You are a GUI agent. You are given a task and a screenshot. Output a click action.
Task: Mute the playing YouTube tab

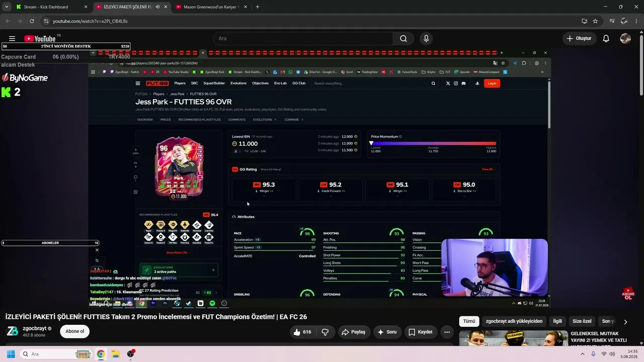coord(157,7)
